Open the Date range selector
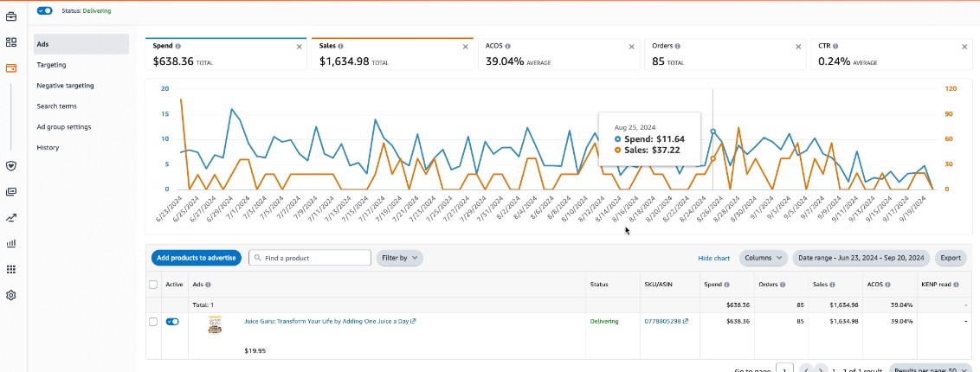980x372 pixels. pyautogui.click(x=862, y=258)
